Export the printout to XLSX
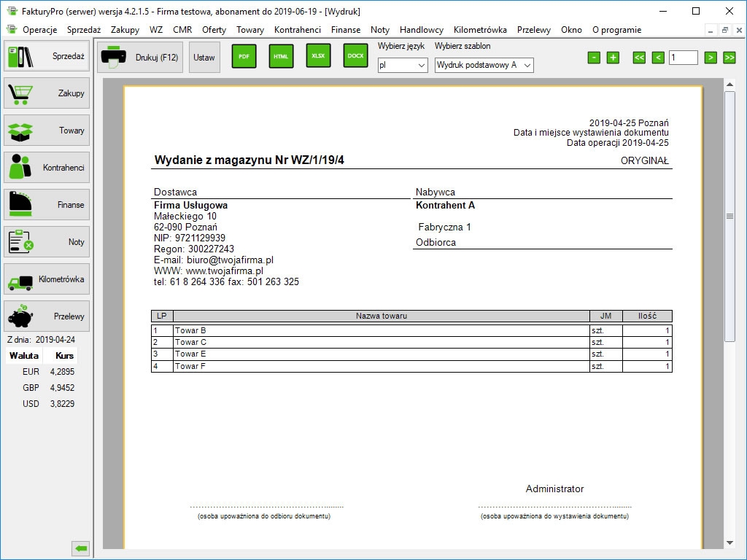Viewport: 747px width, 560px height. [318, 56]
